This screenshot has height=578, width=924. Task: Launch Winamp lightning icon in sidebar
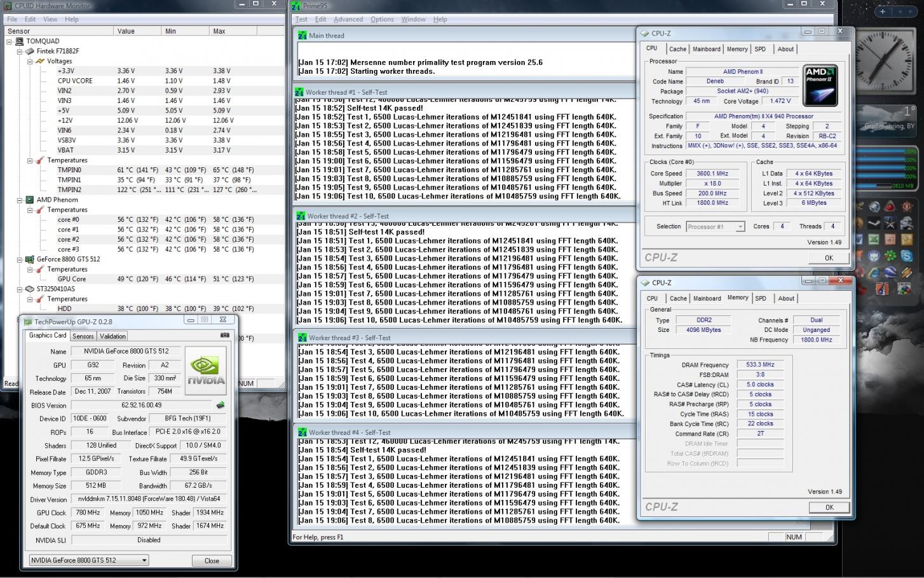point(906,273)
